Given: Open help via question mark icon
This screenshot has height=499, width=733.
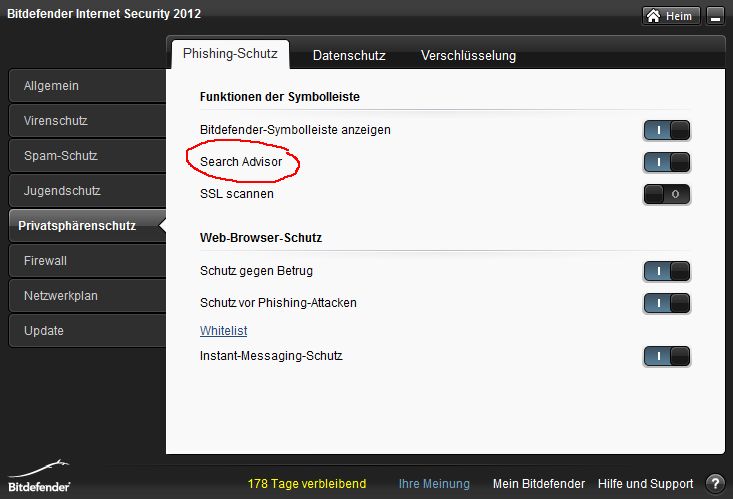Looking at the screenshot, I should click(715, 484).
